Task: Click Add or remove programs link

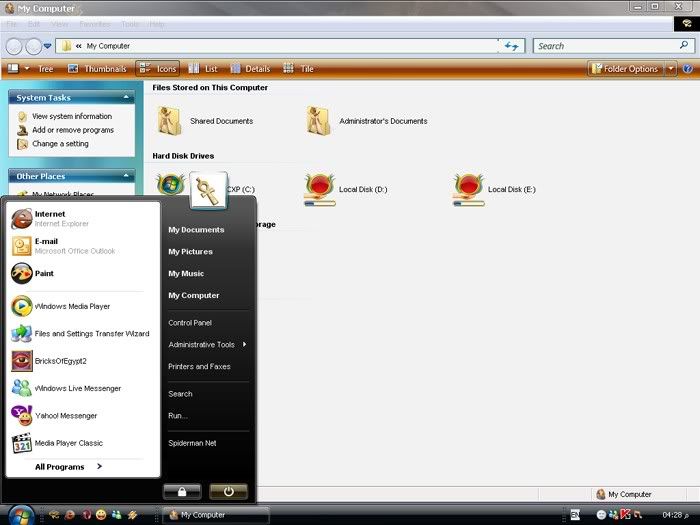Action: (x=73, y=130)
